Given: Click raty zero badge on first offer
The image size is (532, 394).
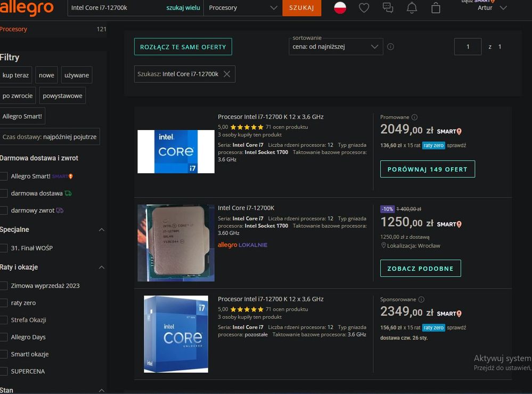Looking at the screenshot, I should [433, 146].
